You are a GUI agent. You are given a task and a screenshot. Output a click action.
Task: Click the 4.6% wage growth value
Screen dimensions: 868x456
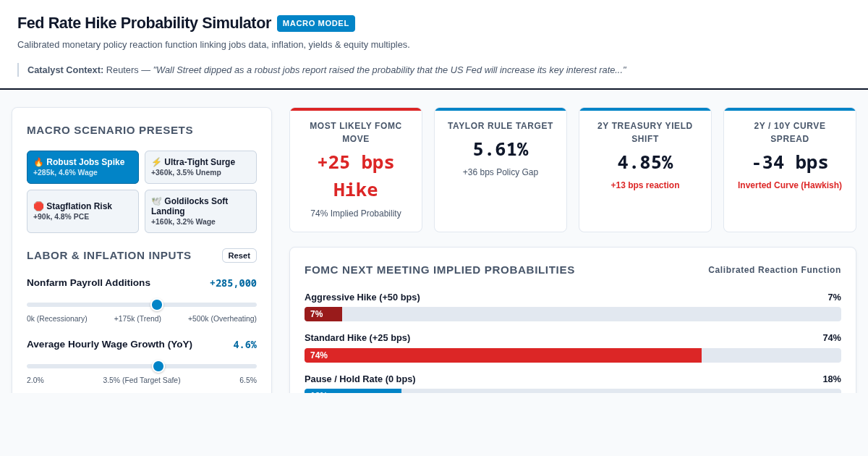[x=244, y=345]
